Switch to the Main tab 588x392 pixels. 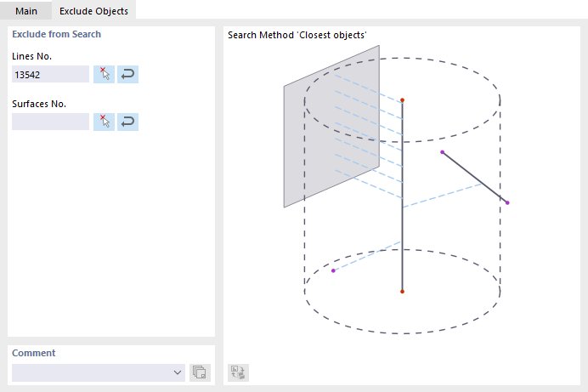[x=26, y=10]
